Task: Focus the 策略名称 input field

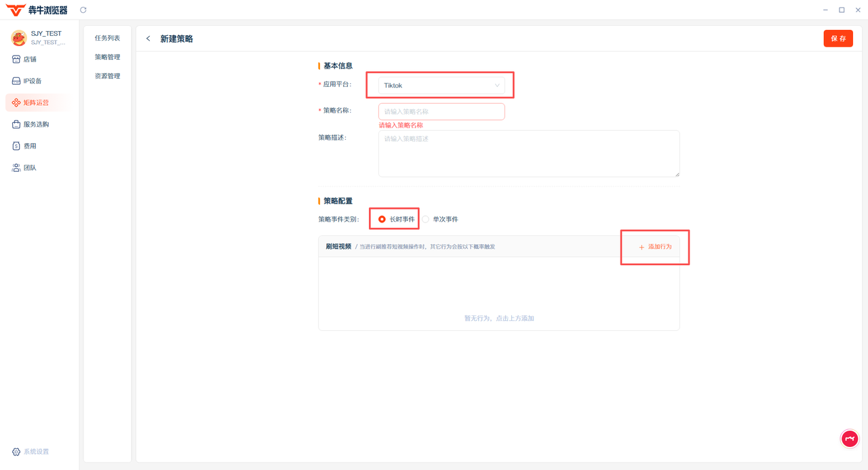Action: click(441, 112)
